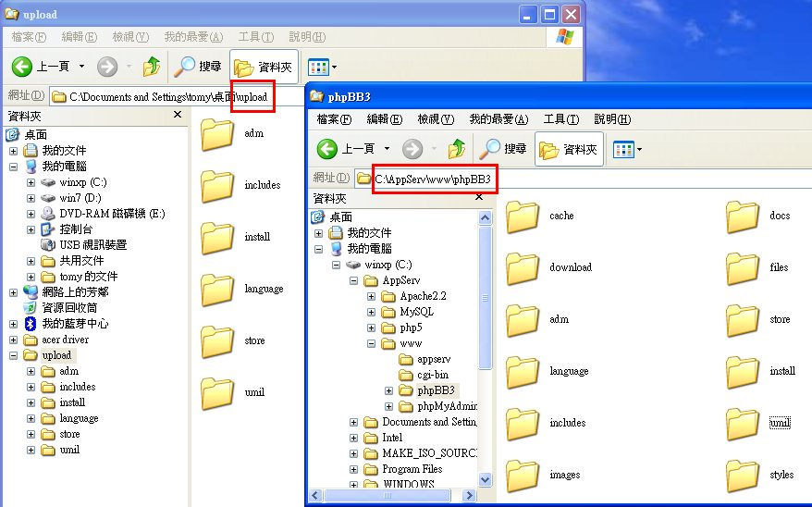Toggle Folders pane button in upload window
Image resolution: width=812 pixels, height=507 pixels.
coord(264,67)
